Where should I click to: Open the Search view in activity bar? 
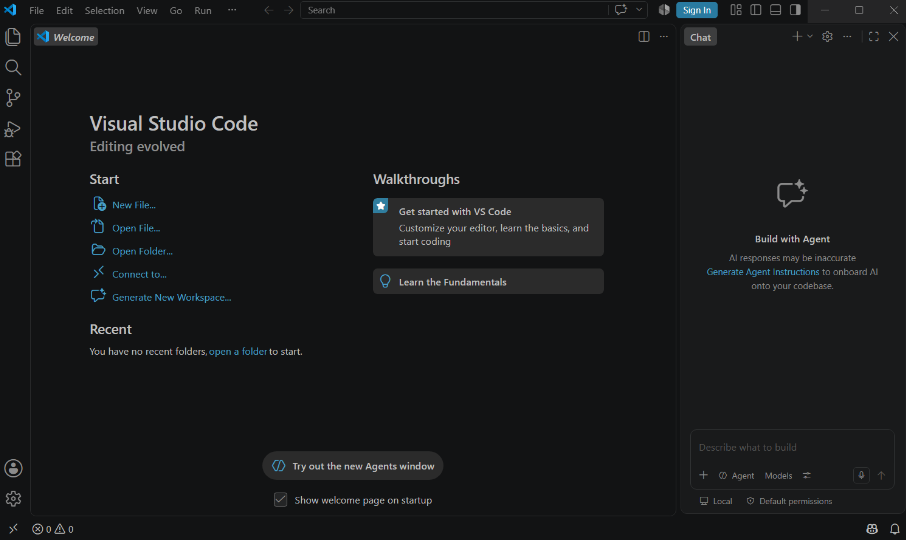13,68
